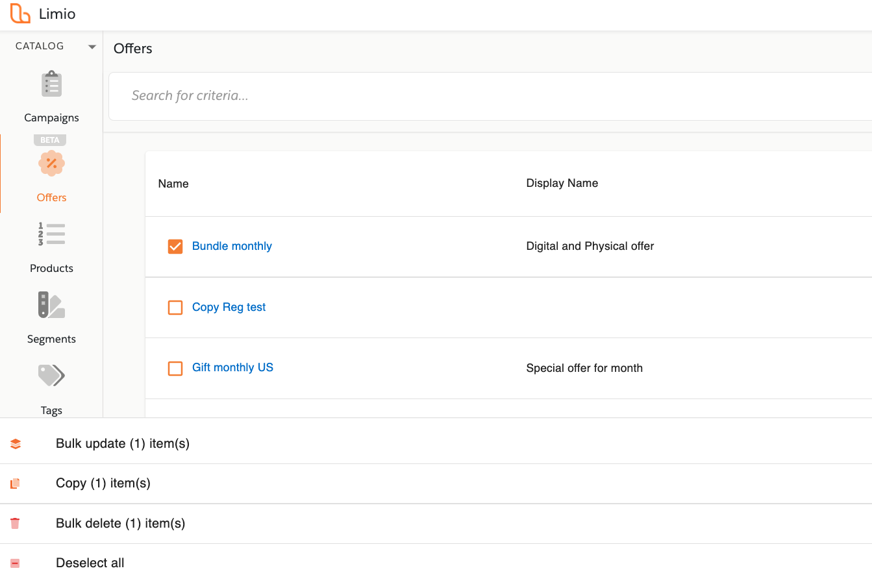Click the Display Name column header
This screenshot has width=872, height=588.
[562, 183]
